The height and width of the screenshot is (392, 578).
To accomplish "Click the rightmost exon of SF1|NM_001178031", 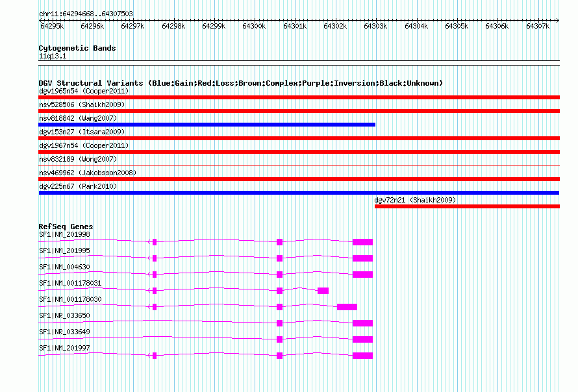I will [x=323, y=291].
